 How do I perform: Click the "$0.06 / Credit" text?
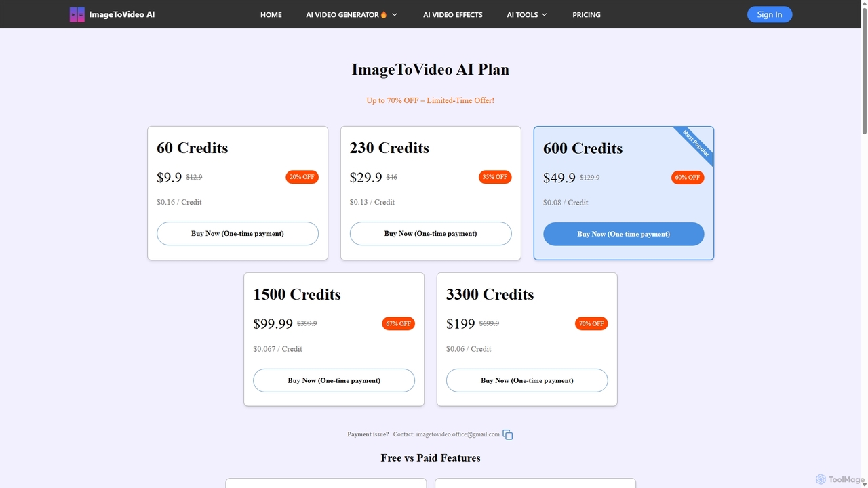(469, 349)
